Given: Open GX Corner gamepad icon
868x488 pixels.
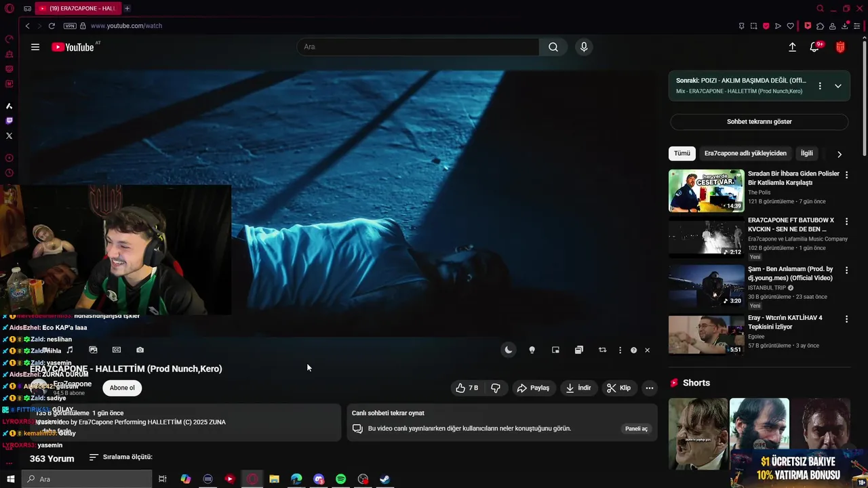Looking at the screenshot, I should coord(27,8).
